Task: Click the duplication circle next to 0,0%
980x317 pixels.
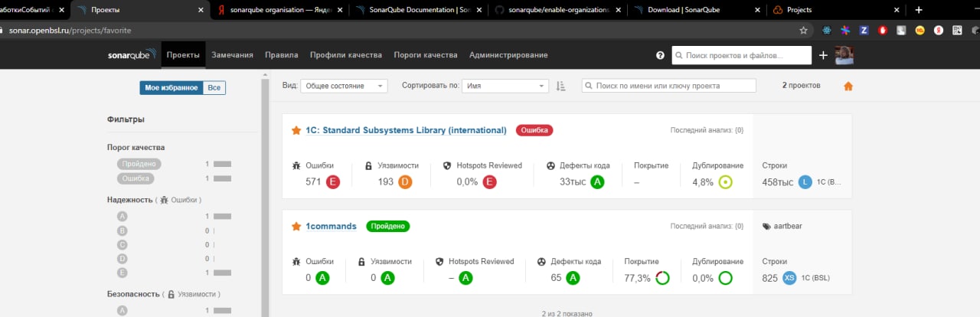Action: pos(725,278)
